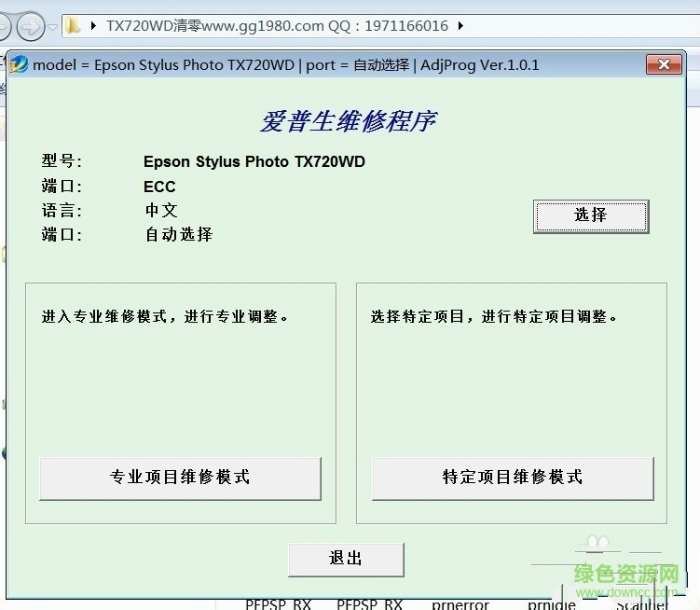700x610 pixels.
Task: Click the AdjProg title bar app icon
Action: point(20,64)
